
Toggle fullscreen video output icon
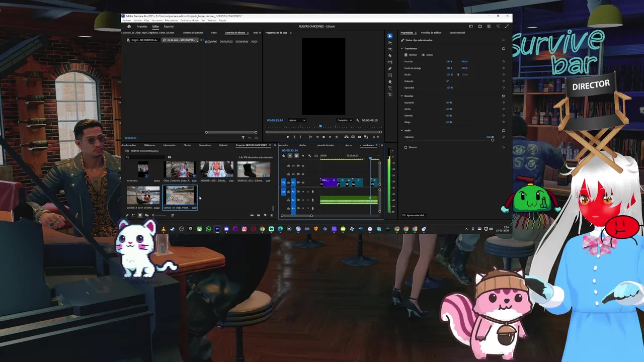pos(507,26)
